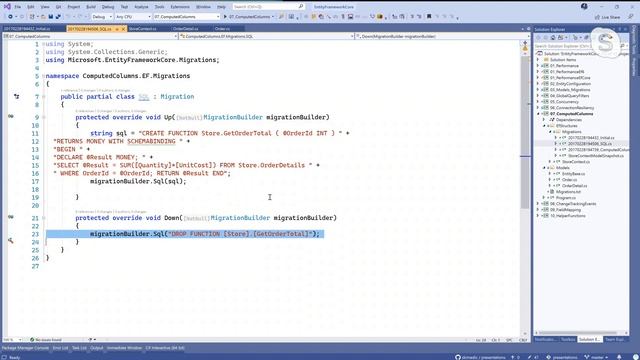
Task: Start debugging 07_ComputedColumns with run button
Action: pyautogui.click(x=247, y=17)
